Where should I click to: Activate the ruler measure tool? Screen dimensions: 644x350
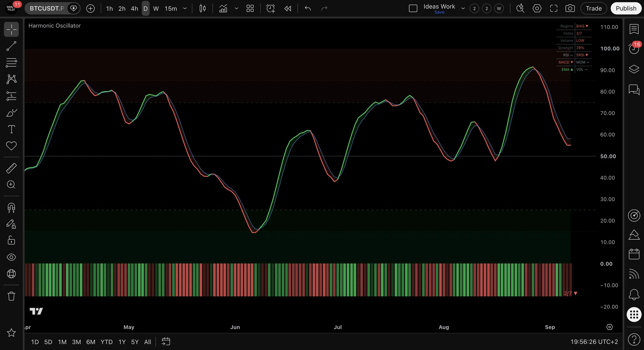pyautogui.click(x=11, y=168)
